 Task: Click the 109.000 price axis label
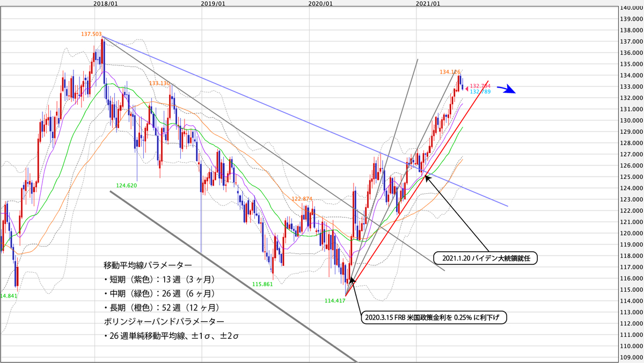[631, 357]
